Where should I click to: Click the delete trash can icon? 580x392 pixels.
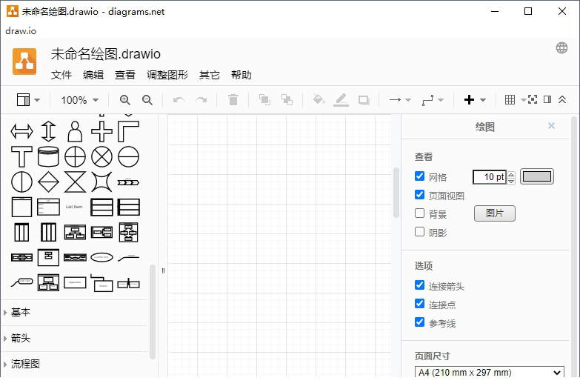233,100
